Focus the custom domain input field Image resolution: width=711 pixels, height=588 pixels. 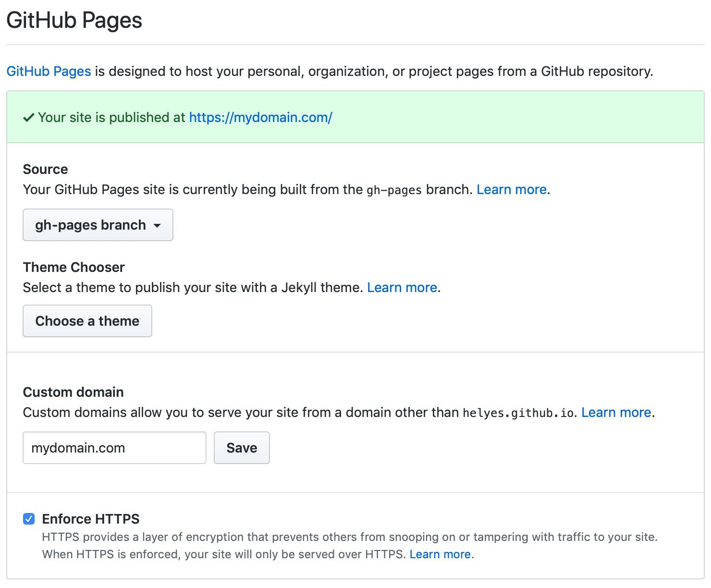click(x=114, y=448)
